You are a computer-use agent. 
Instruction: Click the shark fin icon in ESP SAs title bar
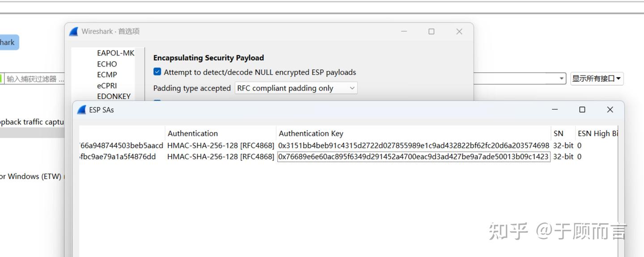[81, 110]
